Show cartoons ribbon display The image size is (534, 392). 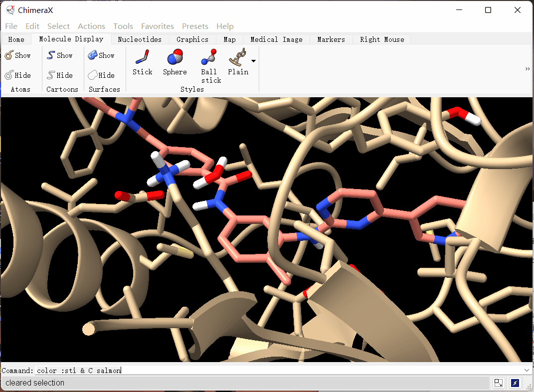pyautogui.click(x=60, y=55)
